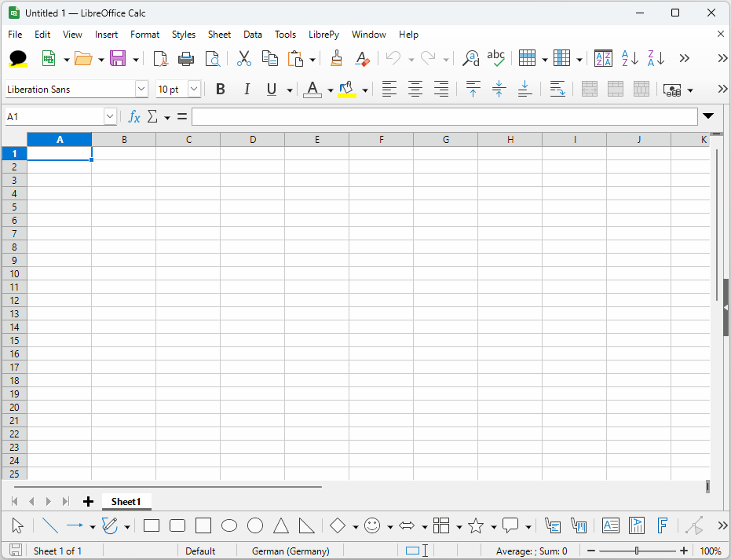Run the spelling check icon
Image resolution: width=731 pixels, height=560 pixels.
496,58
